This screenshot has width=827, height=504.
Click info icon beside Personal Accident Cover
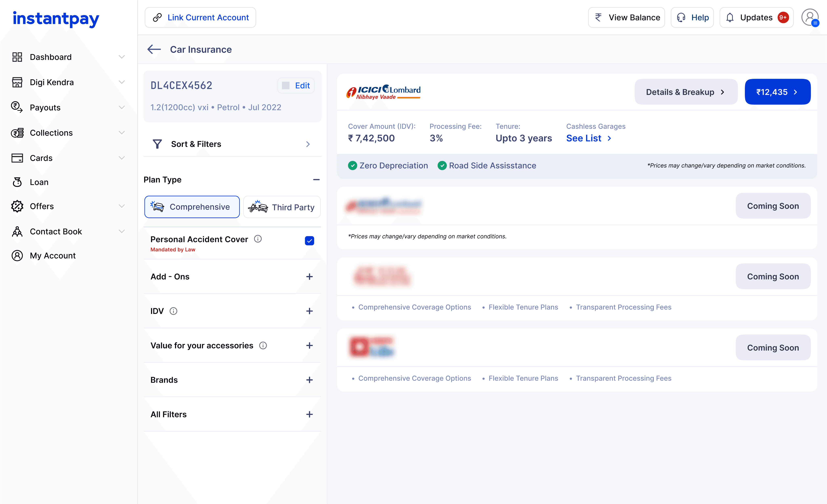pyautogui.click(x=258, y=239)
